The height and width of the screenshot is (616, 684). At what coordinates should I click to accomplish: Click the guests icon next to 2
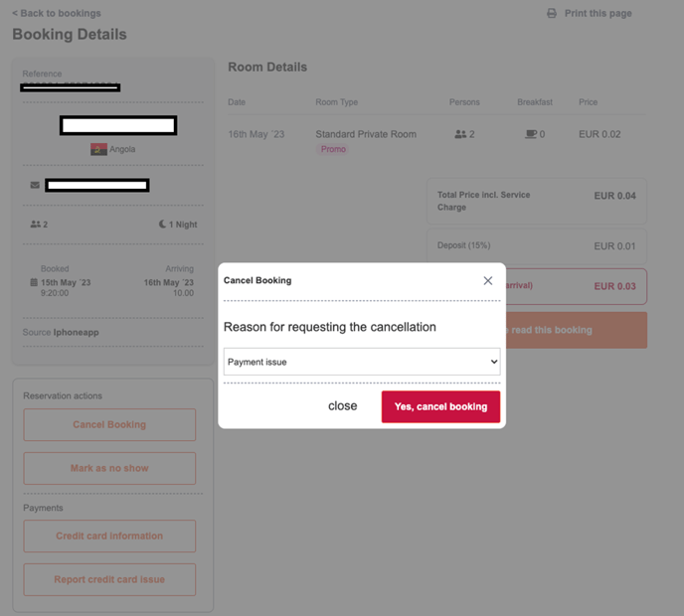(x=36, y=225)
